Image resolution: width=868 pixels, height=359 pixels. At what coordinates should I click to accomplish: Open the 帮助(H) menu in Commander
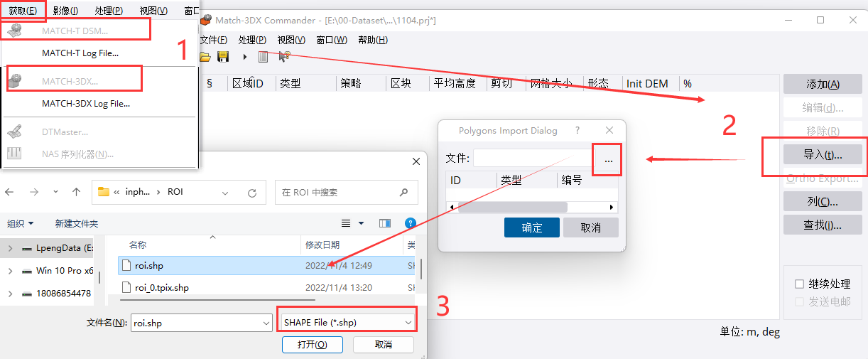(373, 40)
